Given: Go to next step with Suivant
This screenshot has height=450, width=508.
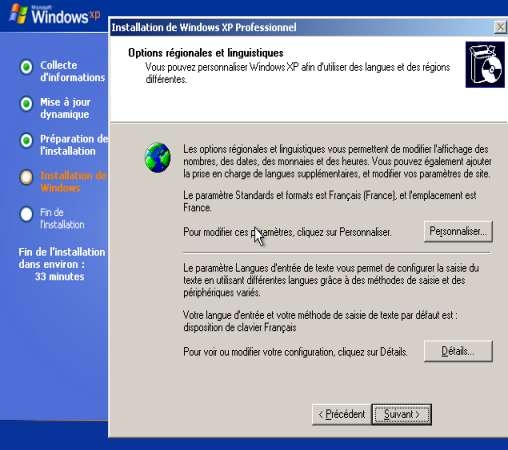Looking at the screenshot, I should [402, 414].
